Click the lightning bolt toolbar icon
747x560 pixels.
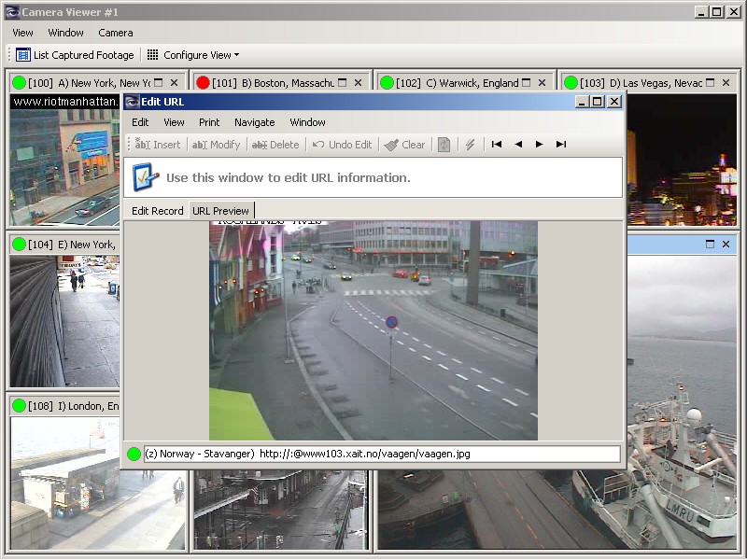(x=471, y=145)
